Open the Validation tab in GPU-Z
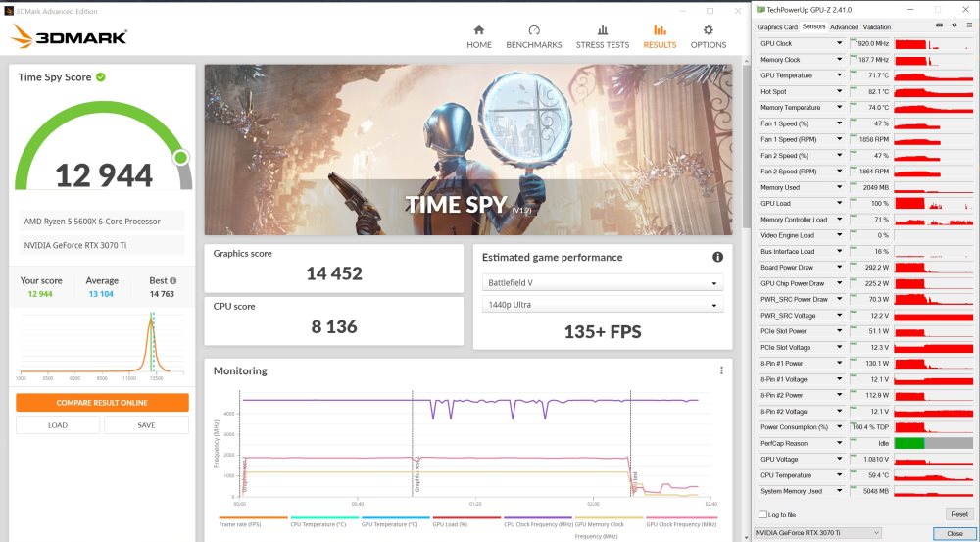Image resolution: width=980 pixels, height=542 pixels. [877, 26]
